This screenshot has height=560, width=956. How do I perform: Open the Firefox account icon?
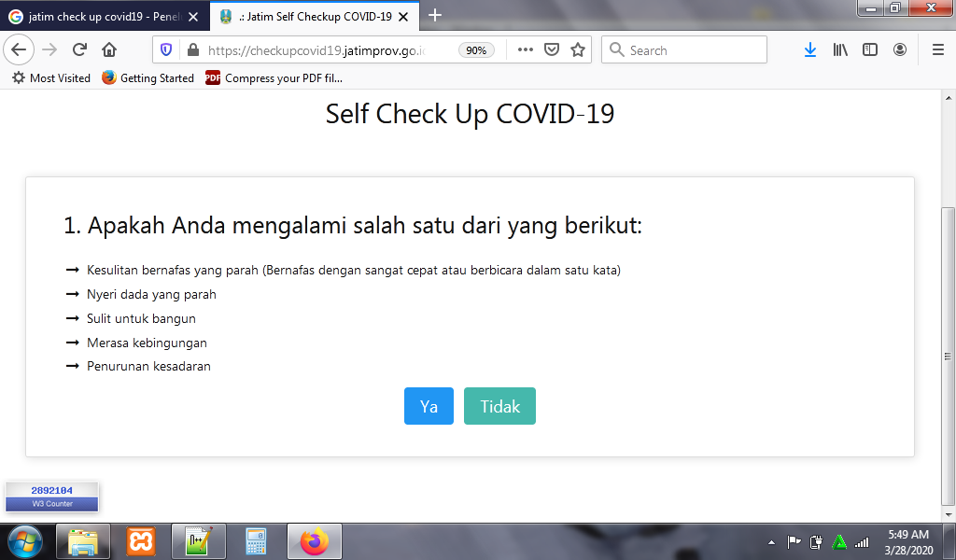(x=900, y=50)
